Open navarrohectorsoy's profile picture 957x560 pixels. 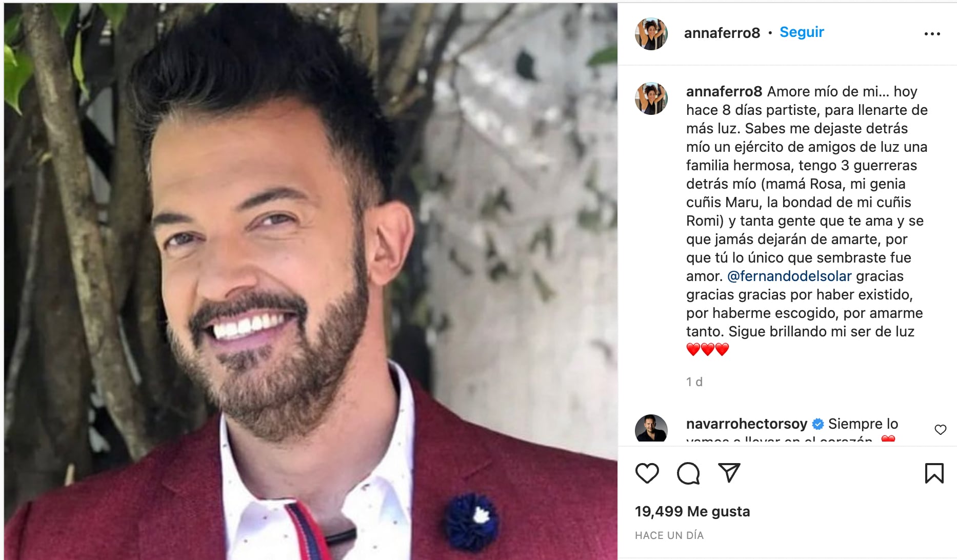[651, 428]
